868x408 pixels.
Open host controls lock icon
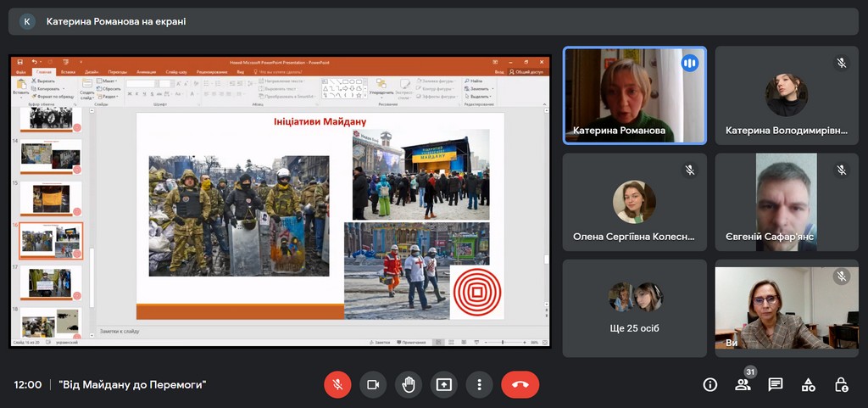tap(841, 384)
